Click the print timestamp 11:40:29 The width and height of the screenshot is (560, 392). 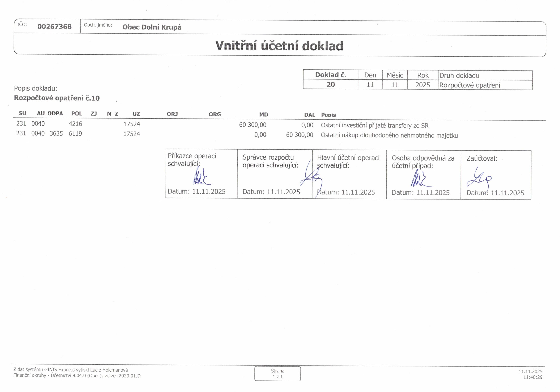pyautogui.click(x=533, y=377)
